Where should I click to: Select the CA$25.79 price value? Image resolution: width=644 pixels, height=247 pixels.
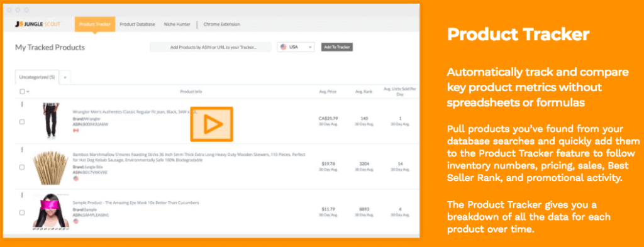pyautogui.click(x=328, y=118)
